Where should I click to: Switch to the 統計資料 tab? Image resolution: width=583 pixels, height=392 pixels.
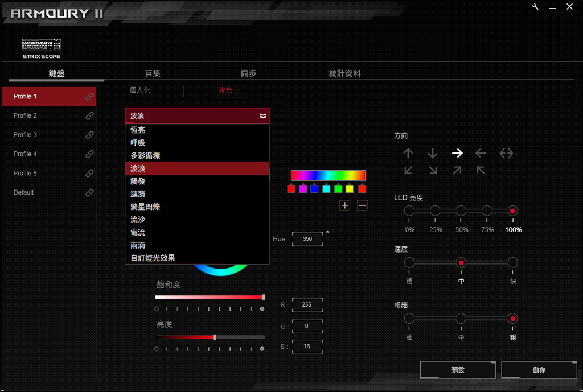pos(344,73)
